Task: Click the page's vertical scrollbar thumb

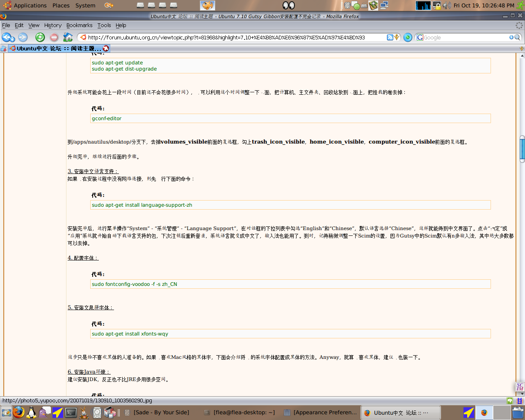Action: tap(522, 149)
